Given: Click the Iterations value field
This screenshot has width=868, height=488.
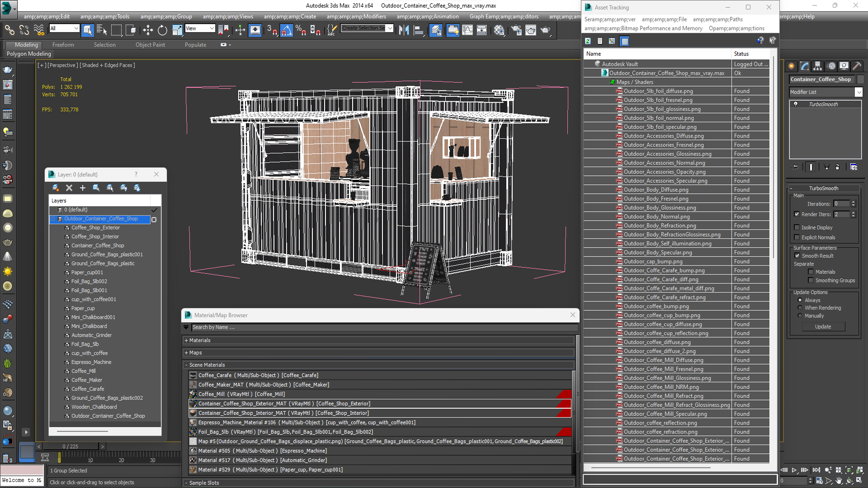Looking at the screenshot, I should point(841,204).
